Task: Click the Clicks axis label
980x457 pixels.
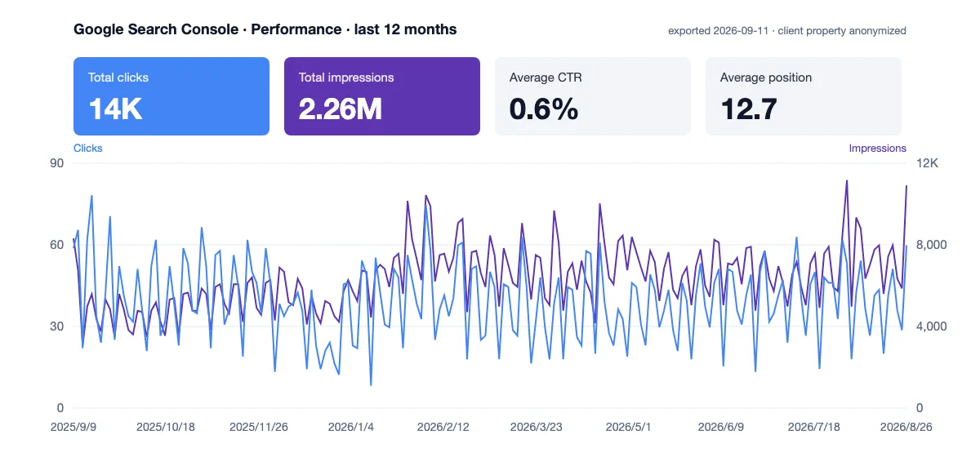Action: pos(88,149)
